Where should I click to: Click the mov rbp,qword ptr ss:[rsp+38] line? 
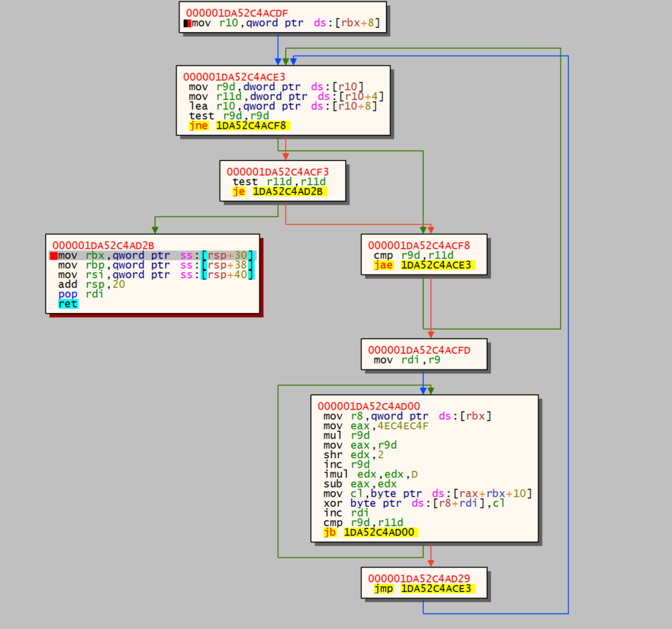click(x=157, y=265)
